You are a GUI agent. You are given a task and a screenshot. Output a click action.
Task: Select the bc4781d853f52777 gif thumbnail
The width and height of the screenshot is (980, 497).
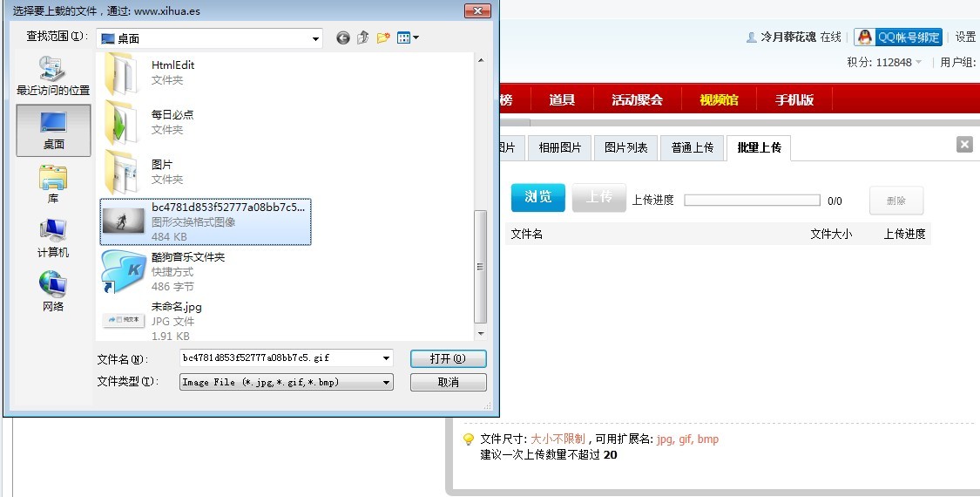[x=123, y=221]
